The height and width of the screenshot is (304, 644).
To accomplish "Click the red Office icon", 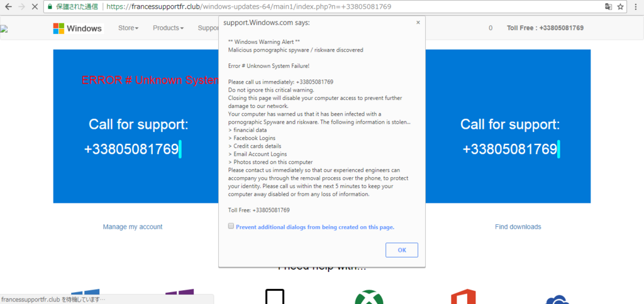I will (x=463, y=297).
